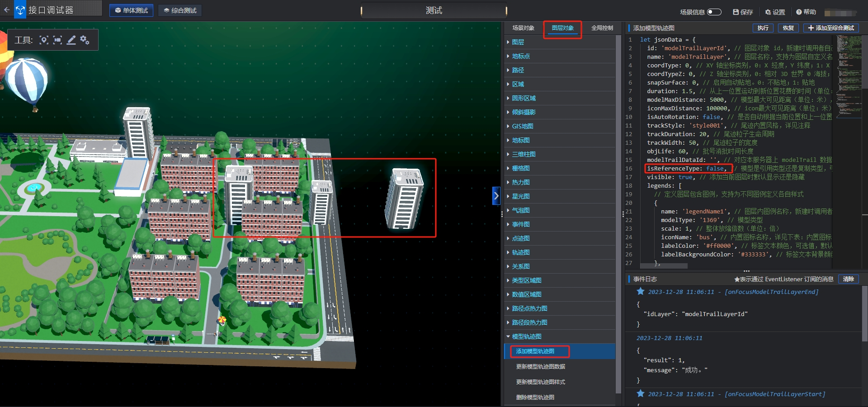Image resolution: width=868 pixels, height=407 pixels.
Task: Open the 场景对象 tab
Action: point(523,28)
